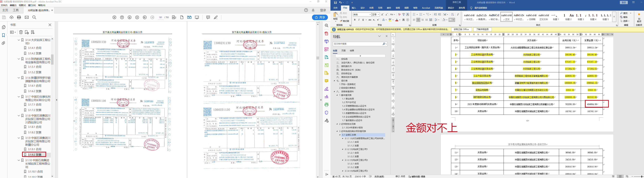Click the red font color button in Word
This screenshot has height=178, width=644.
397,20
